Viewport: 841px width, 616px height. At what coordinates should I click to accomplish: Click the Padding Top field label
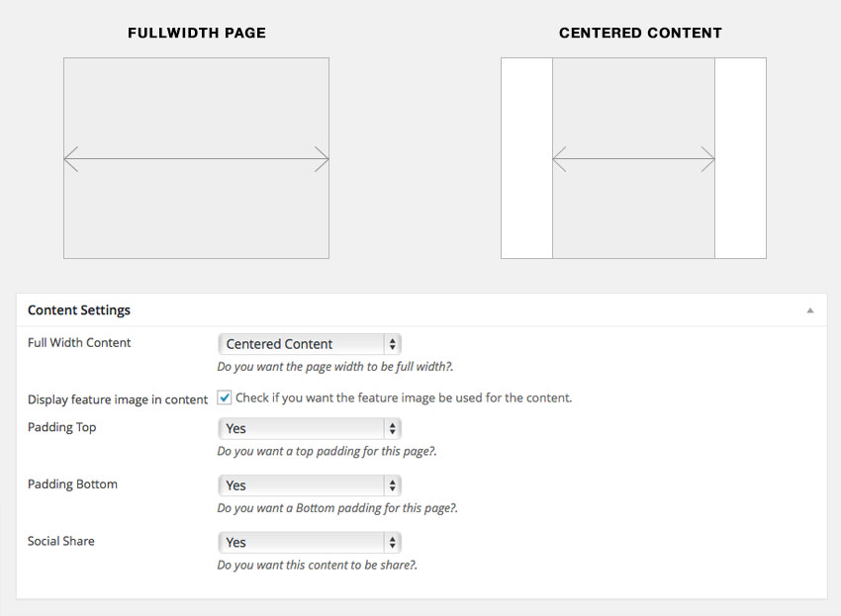pyautogui.click(x=62, y=427)
